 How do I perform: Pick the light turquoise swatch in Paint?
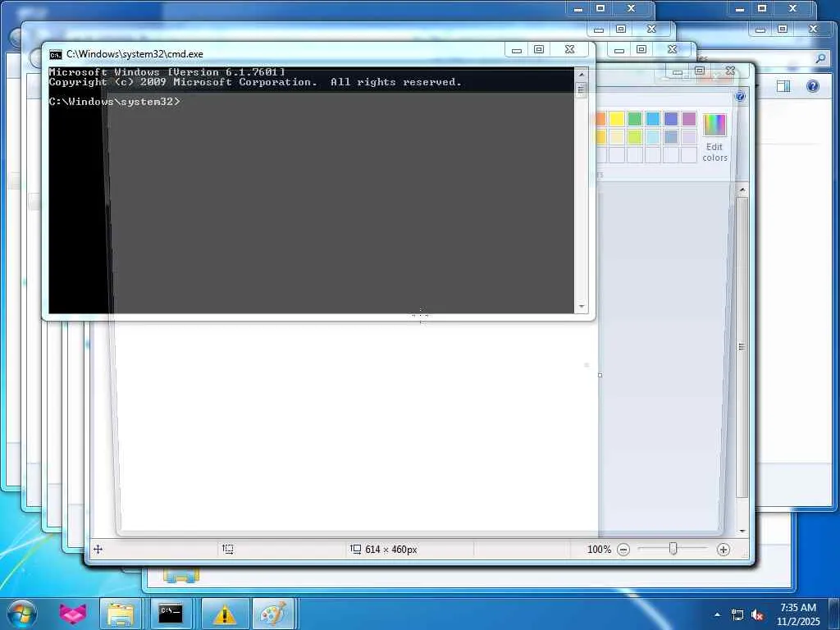(x=653, y=137)
